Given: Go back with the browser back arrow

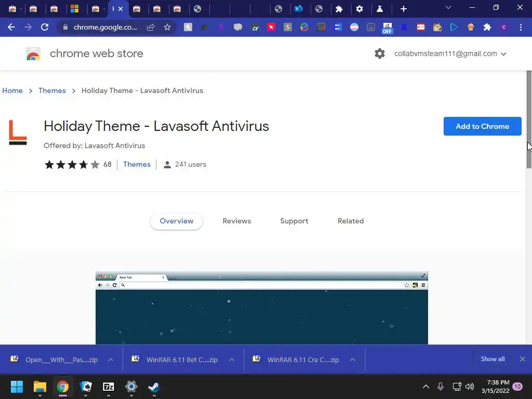Looking at the screenshot, I should [11, 27].
